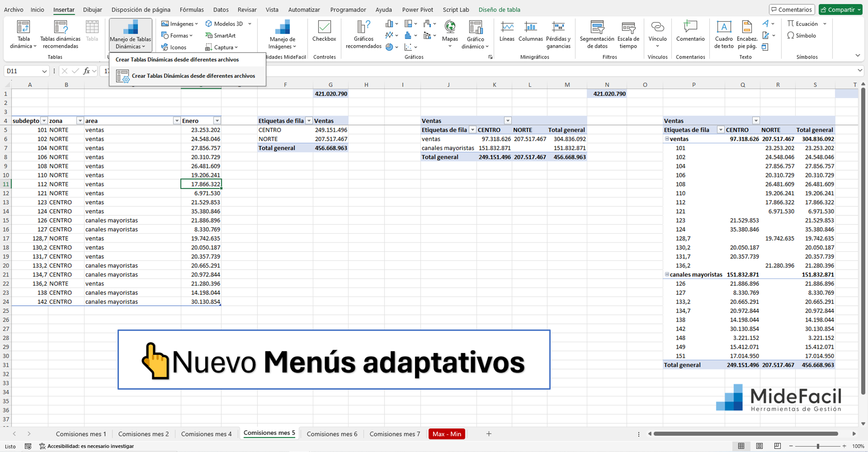Click the zoom in plus button
This screenshot has width=868, height=452.
click(844, 446)
